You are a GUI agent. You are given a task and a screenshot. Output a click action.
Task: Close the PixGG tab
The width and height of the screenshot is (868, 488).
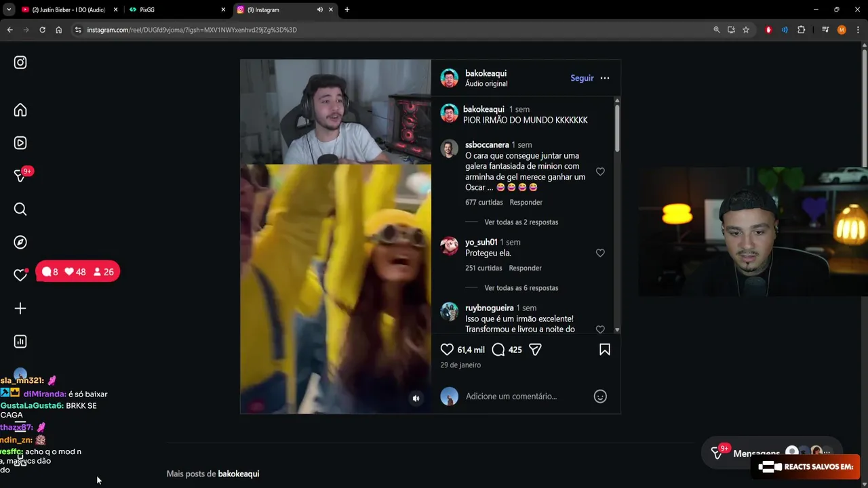click(x=223, y=9)
